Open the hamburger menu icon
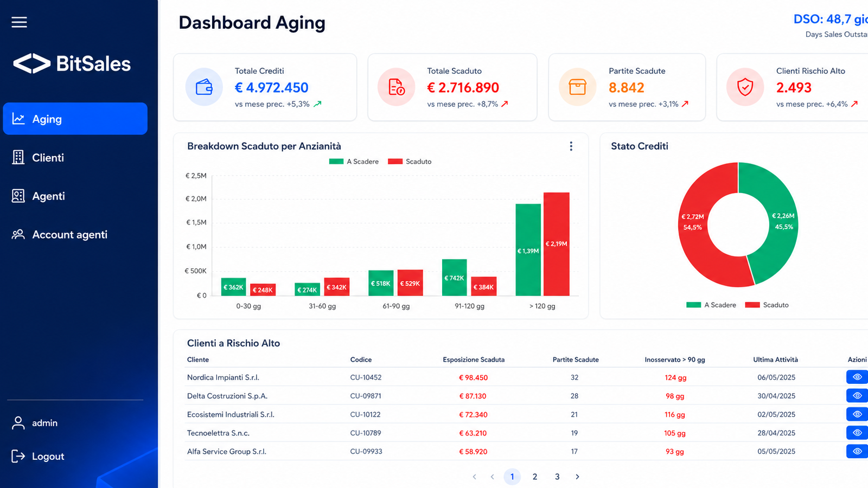 (x=19, y=22)
